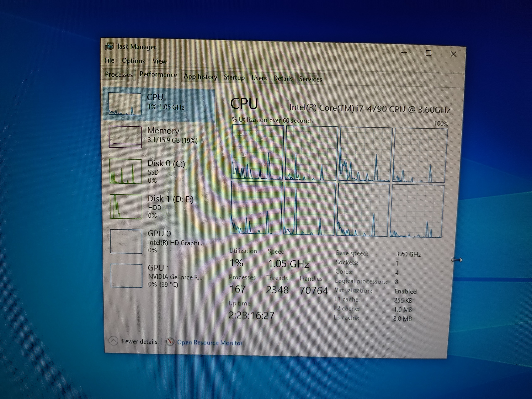
Task: Click the 167 processes count
Action: 237,289
